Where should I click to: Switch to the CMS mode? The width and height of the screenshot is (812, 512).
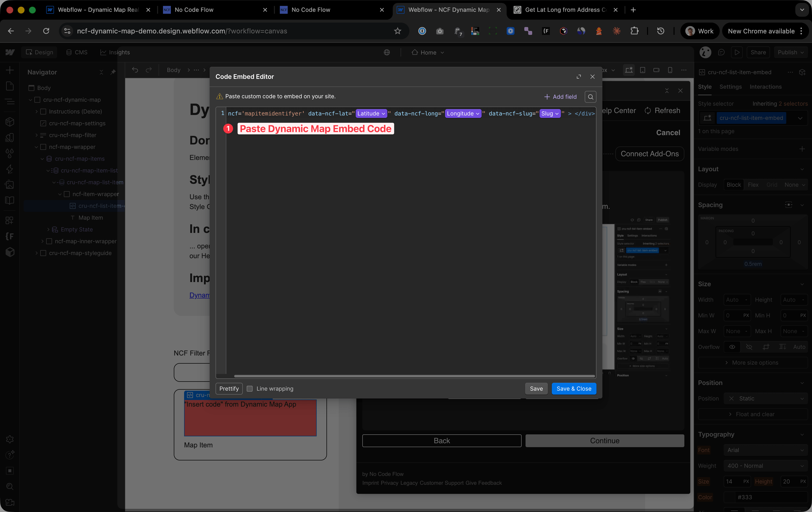(77, 52)
